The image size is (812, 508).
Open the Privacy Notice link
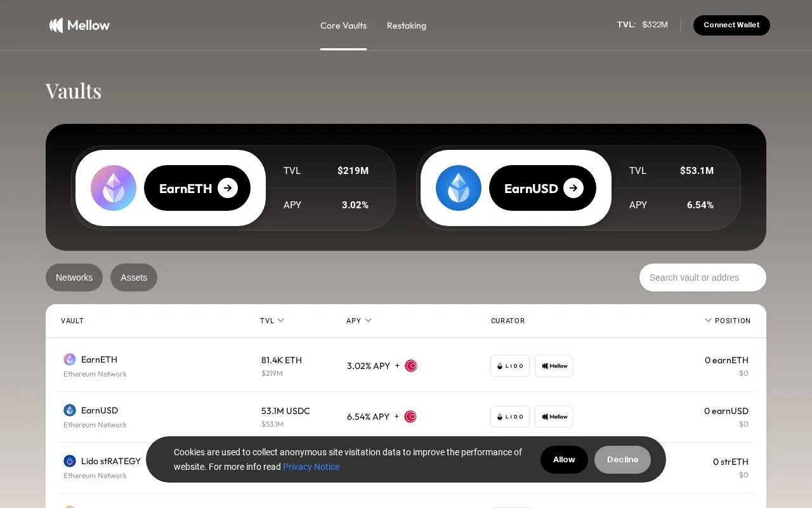pyautogui.click(x=311, y=467)
